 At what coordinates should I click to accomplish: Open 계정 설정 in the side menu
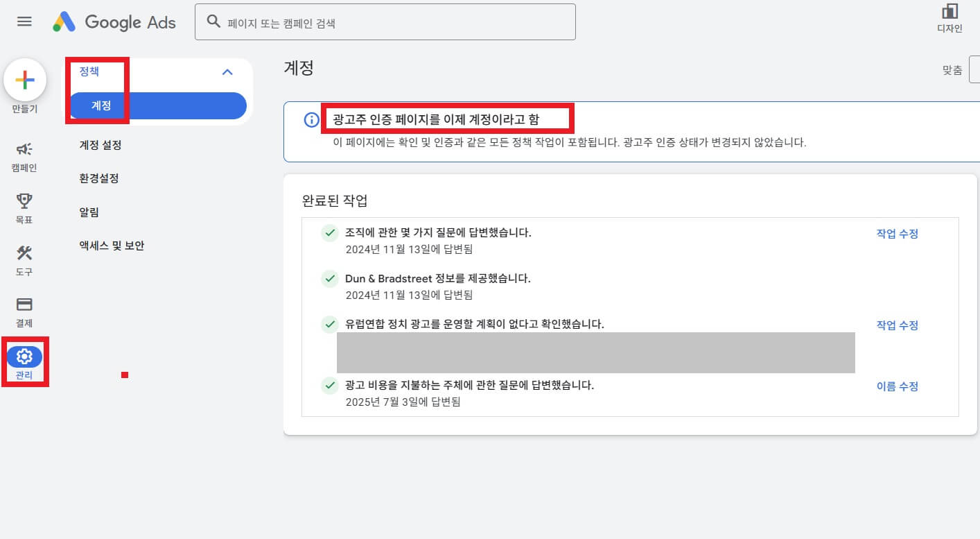(x=100, y=145)
